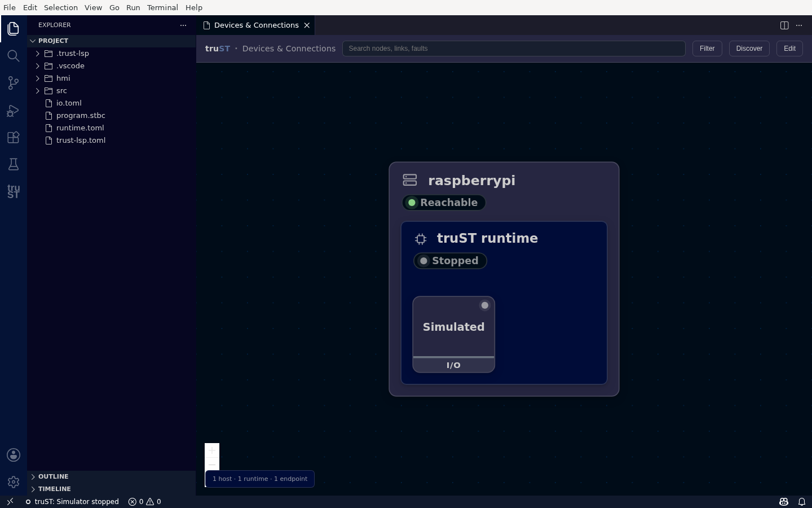Open the Accounts icon in activity bar
This screenshot has height=508, width=812.
click(14, 455)
